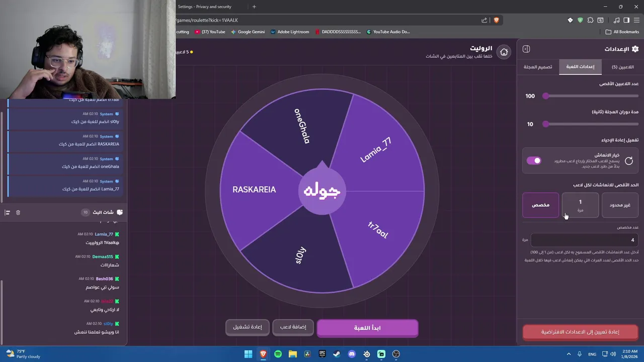Click the share page icon in address bar
This screenshot has height=362, width=644.
[484, 20]
